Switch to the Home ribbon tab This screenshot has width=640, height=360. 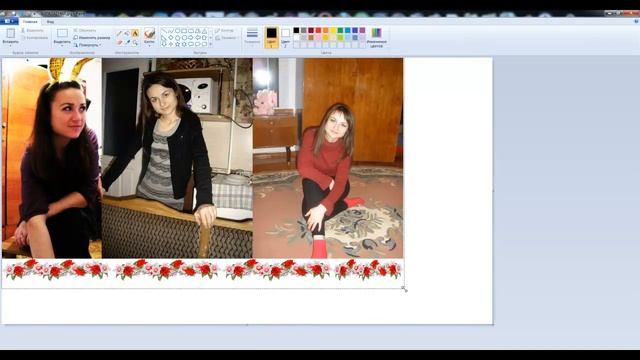(x=30, y=22)
